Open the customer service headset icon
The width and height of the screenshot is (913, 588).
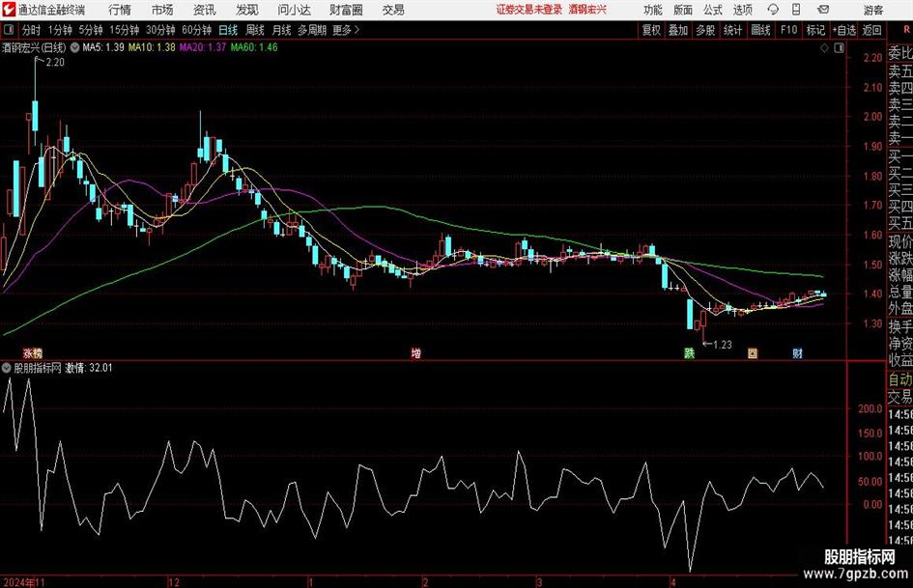point(773,10)
